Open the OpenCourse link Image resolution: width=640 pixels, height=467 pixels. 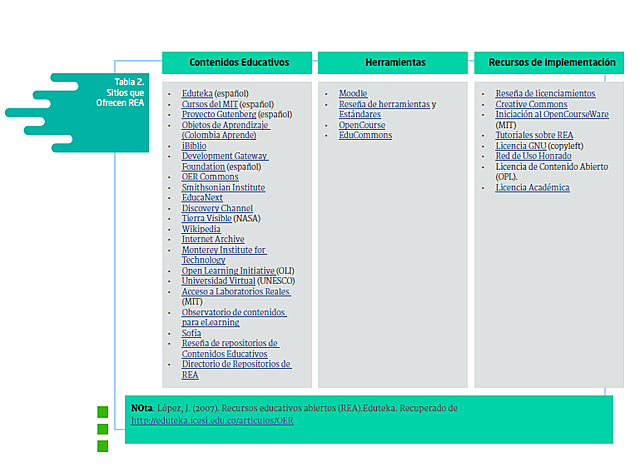[362, 125]
